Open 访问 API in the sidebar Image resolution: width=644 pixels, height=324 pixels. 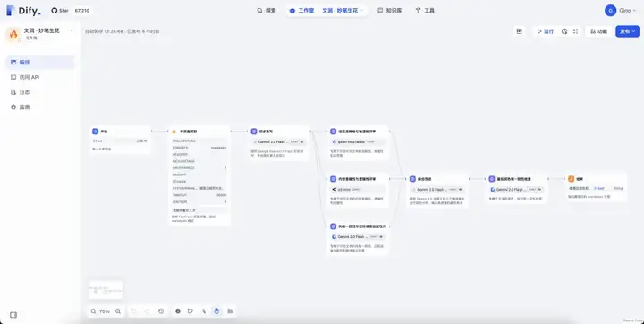coord(40,77)
